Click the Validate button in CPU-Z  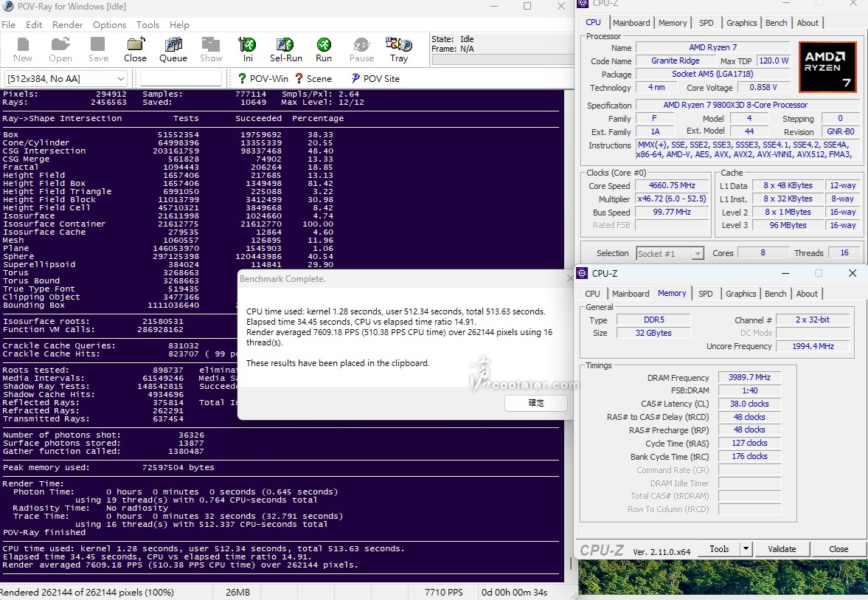click(x=782, y=549)
